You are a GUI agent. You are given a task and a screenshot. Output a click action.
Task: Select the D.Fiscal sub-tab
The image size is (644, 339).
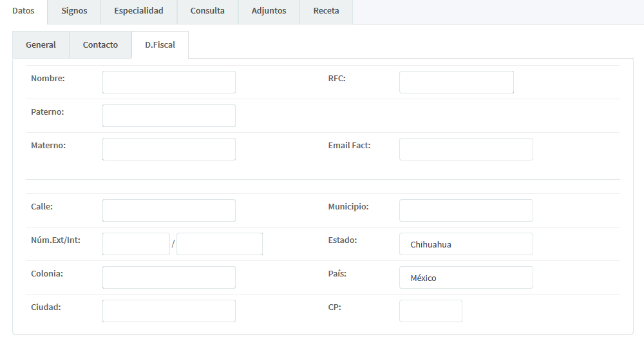[160, 45]
